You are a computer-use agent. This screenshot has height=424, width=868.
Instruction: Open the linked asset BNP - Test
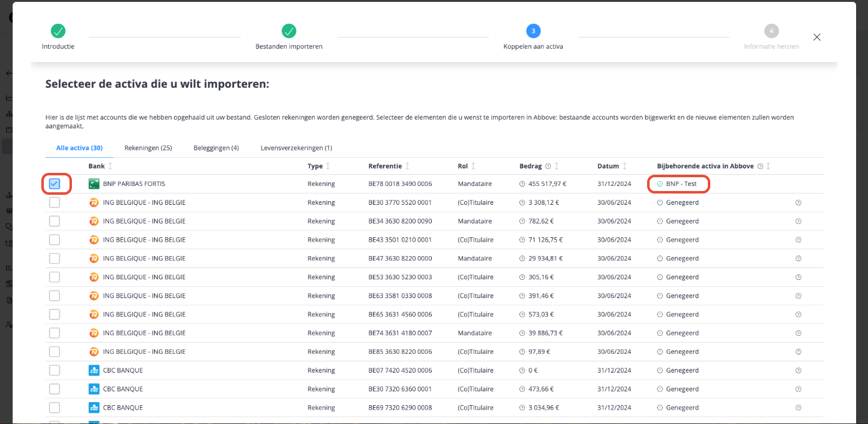click(682, 184)
